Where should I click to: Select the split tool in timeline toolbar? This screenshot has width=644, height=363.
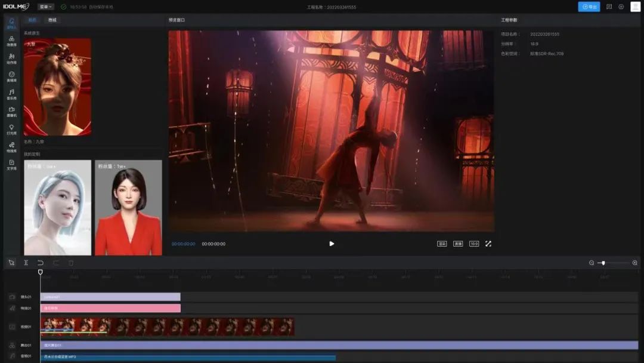[x=26, y=263]
